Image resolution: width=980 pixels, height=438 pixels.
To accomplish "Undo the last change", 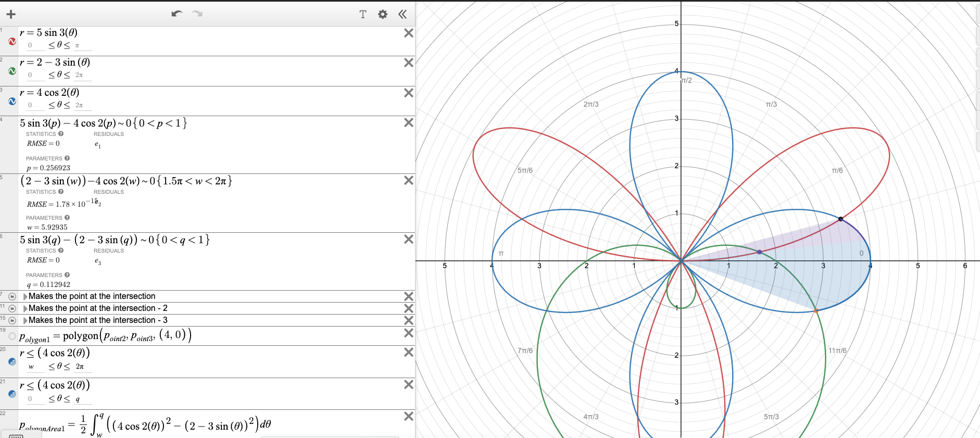I will pyautogui.click(x=177, y=14).
